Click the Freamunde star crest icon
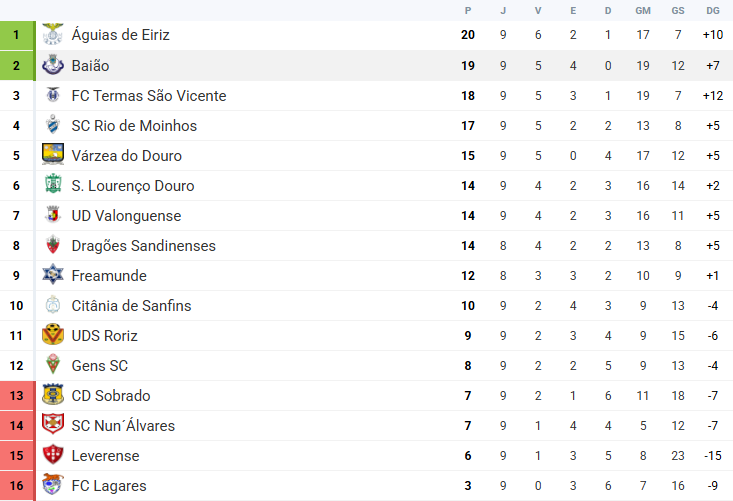 [53, 276]
